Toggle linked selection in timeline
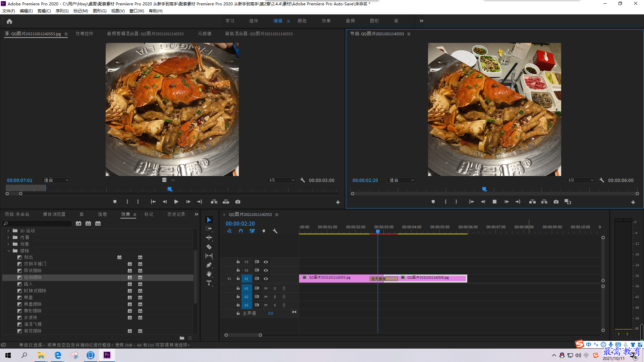644x362 pixels. [x=252, y=231]
